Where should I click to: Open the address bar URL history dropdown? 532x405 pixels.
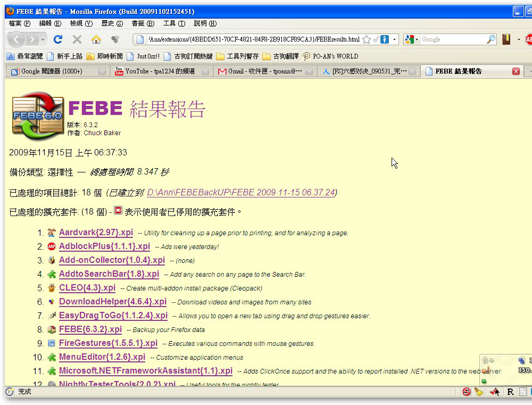click(394, 39)
